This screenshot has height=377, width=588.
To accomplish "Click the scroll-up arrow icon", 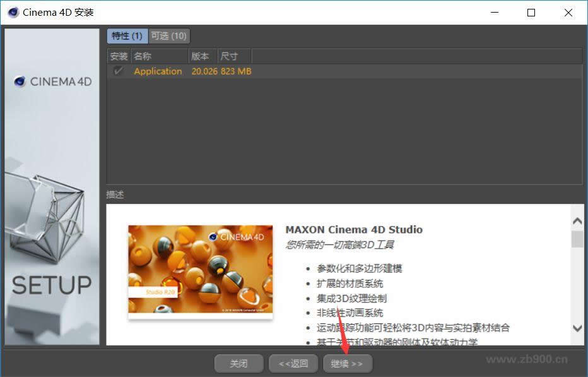I will click(x=577, y=220).
